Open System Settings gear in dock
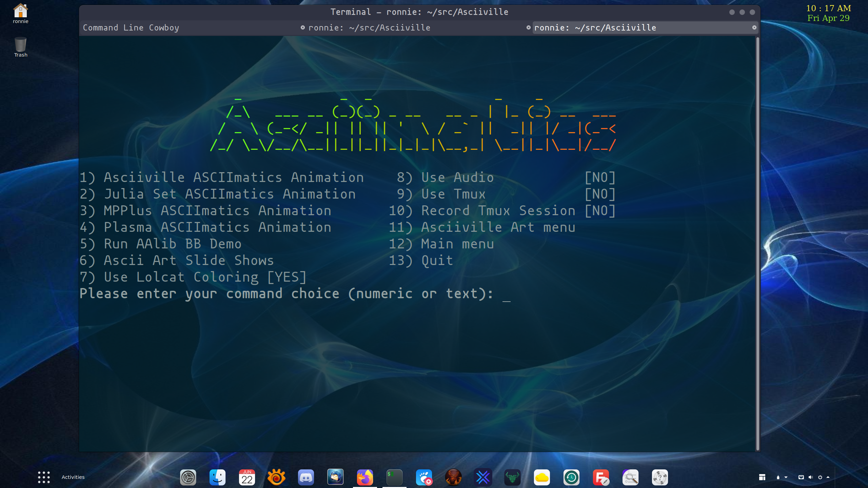Viewport: 868px width, 488px height. click(188, 477)
